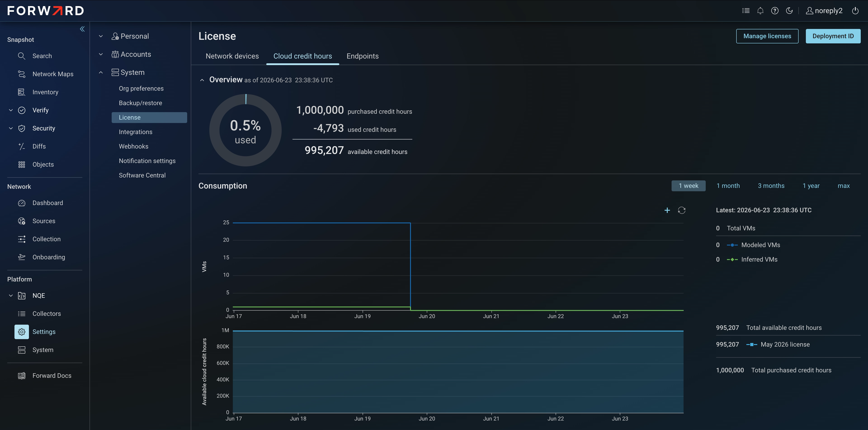Open the Inventory icon
This screenshot has width=868, height=430.
[21, 92]
